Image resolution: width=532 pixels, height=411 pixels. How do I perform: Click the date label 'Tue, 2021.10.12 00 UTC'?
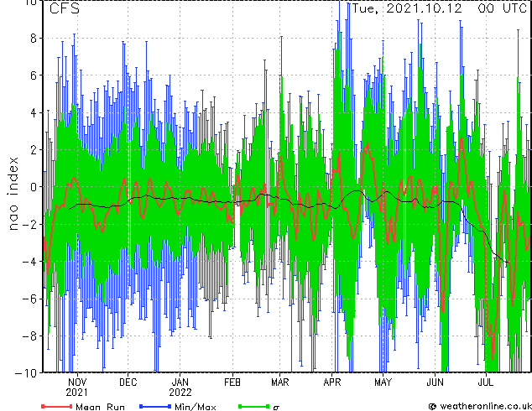[440, 8]
